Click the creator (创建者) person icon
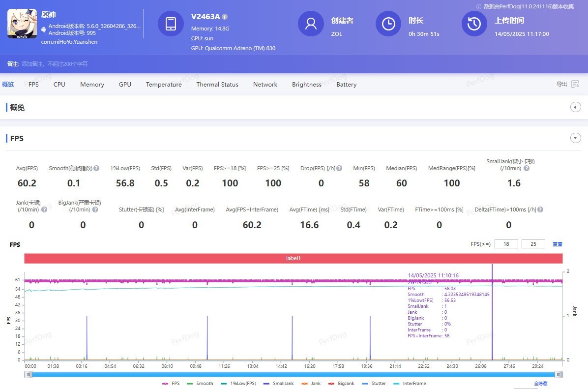 311,24
